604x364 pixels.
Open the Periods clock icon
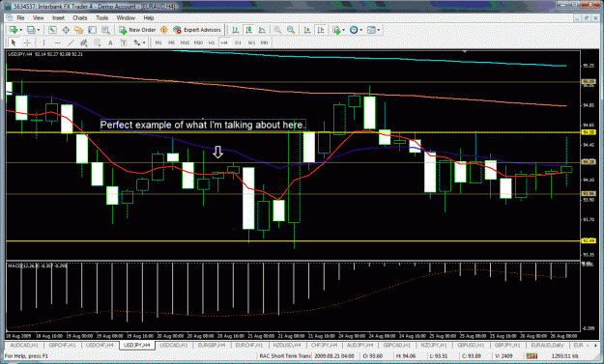pyautogui.click(x=354, y=30)
